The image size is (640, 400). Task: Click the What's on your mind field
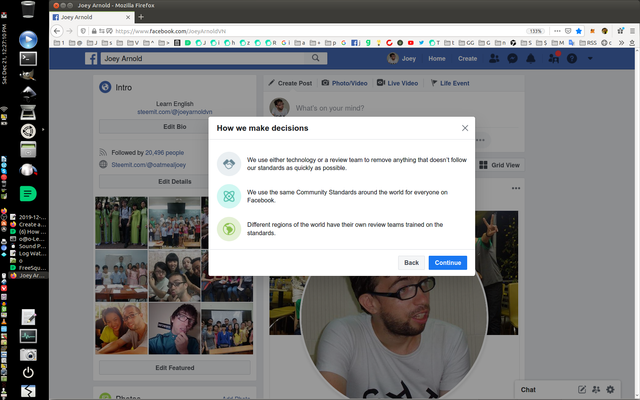coord(330,108)
